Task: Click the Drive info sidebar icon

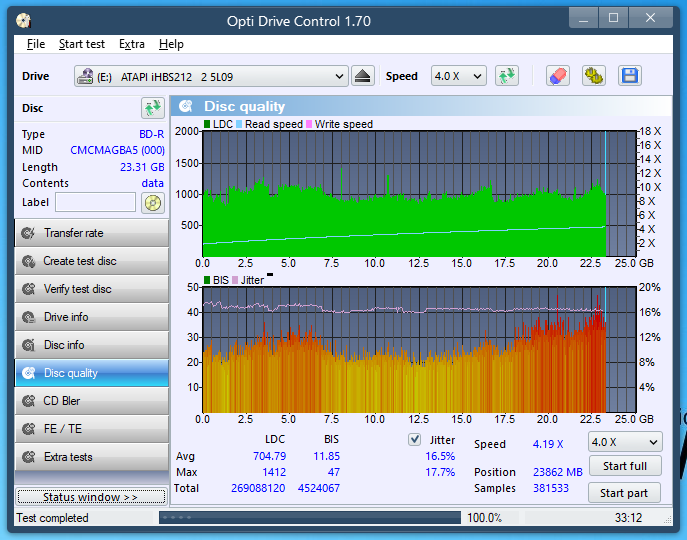Action: point(29,317)
